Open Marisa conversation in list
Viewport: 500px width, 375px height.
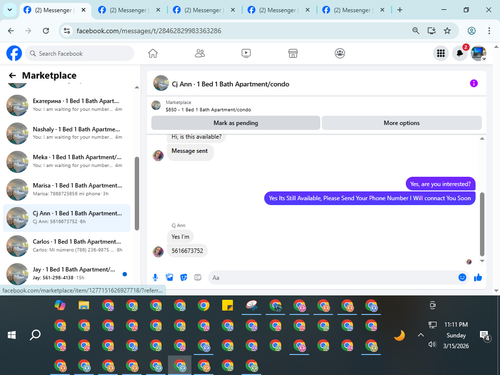tap(67, 189)
